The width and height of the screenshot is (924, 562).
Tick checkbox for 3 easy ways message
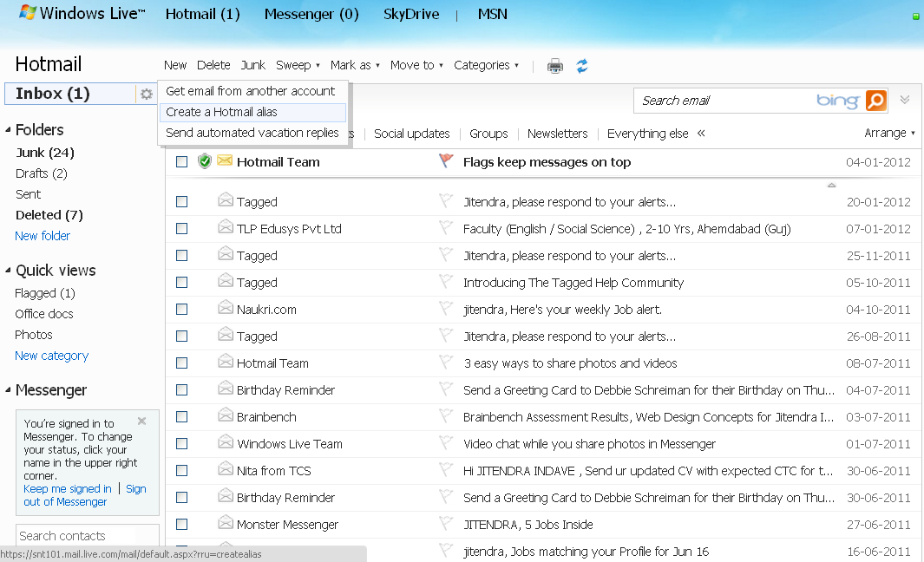coord(181,363)
